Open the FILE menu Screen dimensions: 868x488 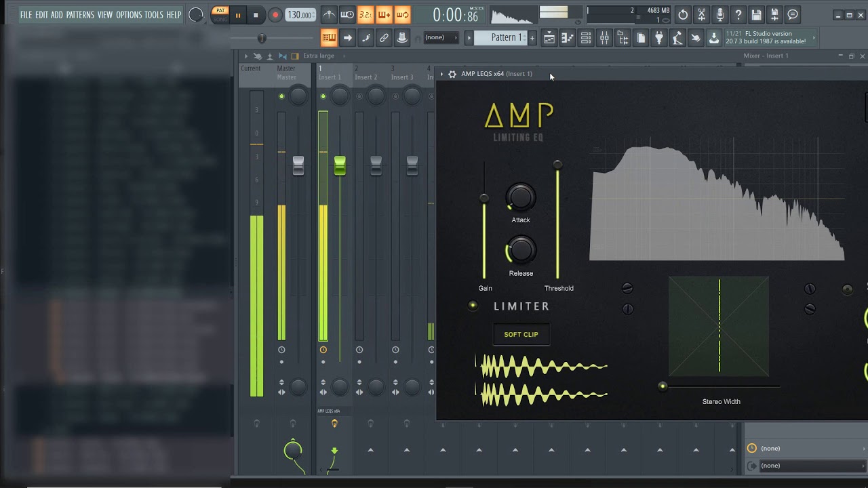coord(26,15)
